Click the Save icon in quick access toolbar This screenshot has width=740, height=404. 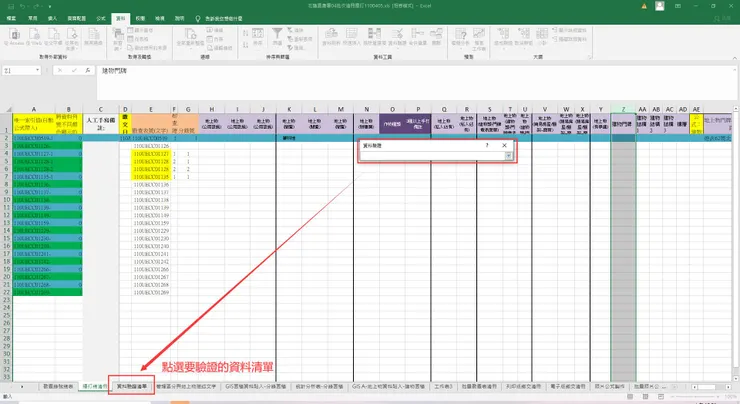click(x=12, y=6)
